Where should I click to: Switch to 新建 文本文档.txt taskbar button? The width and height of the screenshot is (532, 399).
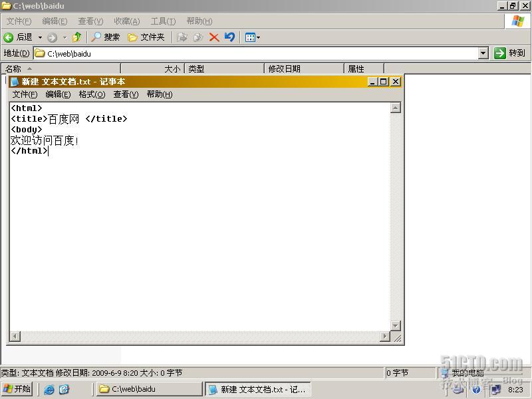pos(258,389)
